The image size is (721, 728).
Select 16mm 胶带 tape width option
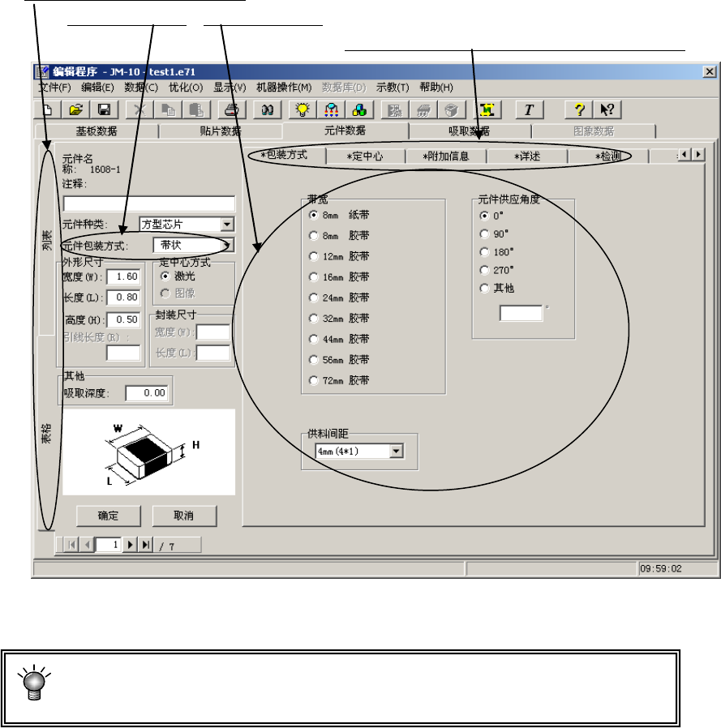[x=339, y=277]
